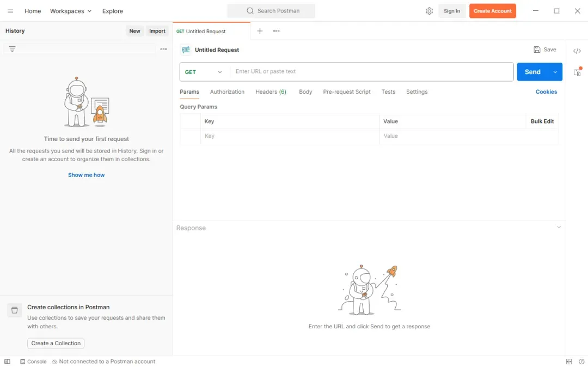Collapse the Response panel chevron
The width and height of the screenshot is (588, 367).
[x=559, y=227]
